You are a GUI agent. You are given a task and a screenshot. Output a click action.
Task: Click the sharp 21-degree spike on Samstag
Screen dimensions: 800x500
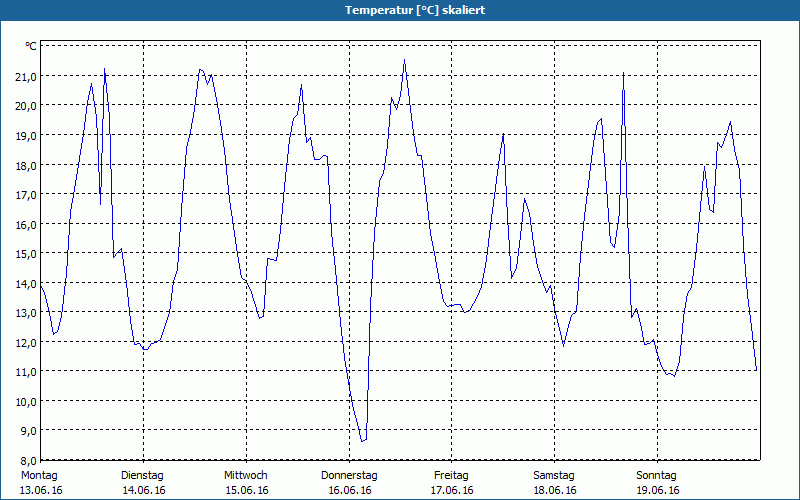(x=623, y=73)
